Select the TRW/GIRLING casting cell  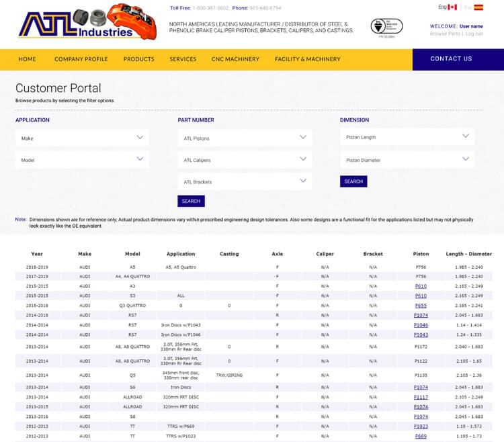(x=229, y=375)
